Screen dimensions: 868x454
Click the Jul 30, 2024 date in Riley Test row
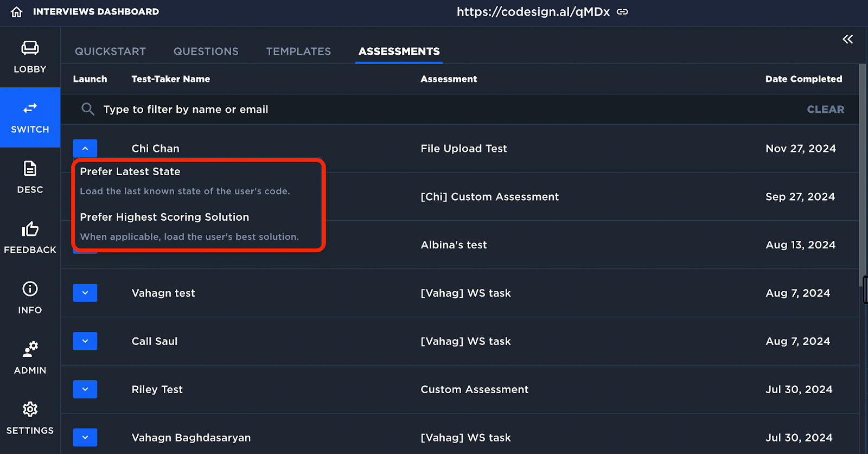tap(799, 389)
